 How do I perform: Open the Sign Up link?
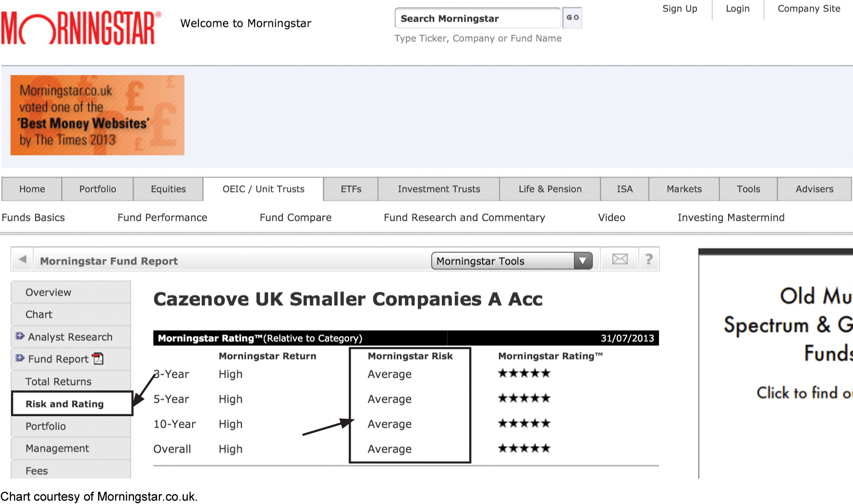click(x=680, y=9)
